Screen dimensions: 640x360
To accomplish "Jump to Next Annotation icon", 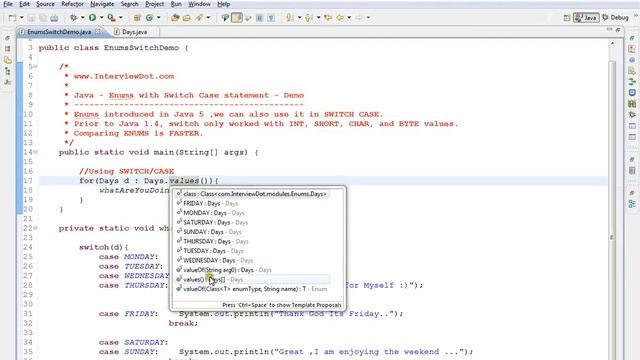I will (289, 18).
